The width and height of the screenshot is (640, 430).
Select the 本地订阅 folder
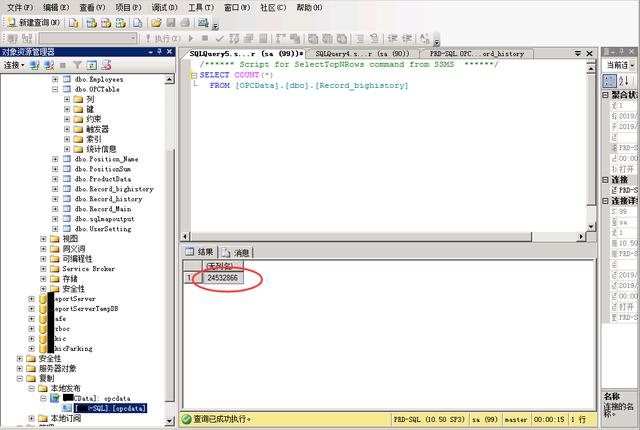[65, 418]
